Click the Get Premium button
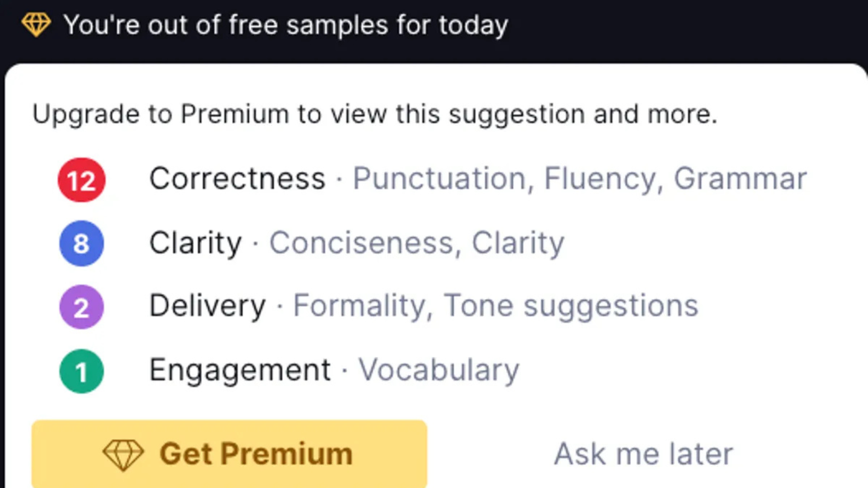Viewport: 868px width, 488px height. click(x=228, y=453)
